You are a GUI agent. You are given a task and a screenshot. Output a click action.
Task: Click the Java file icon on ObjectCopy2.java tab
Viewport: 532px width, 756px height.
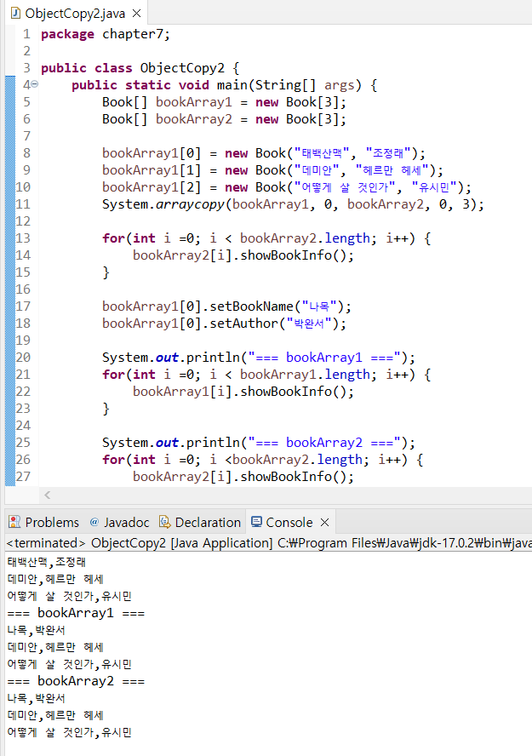pyautogui.click(x=15, y=14)
